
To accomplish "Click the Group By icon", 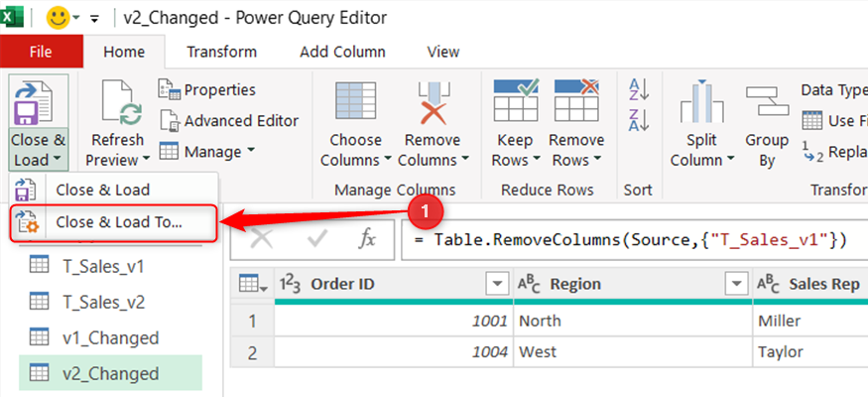I will 767,102.
